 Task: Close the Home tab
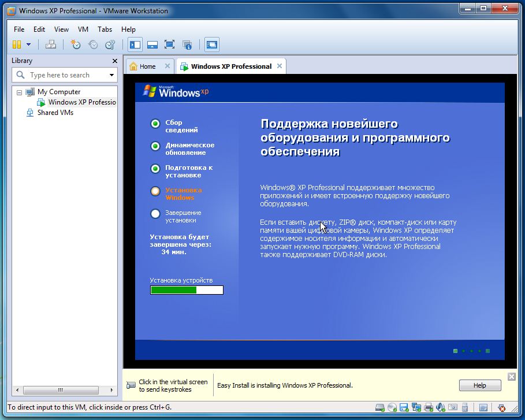(167, 66)
